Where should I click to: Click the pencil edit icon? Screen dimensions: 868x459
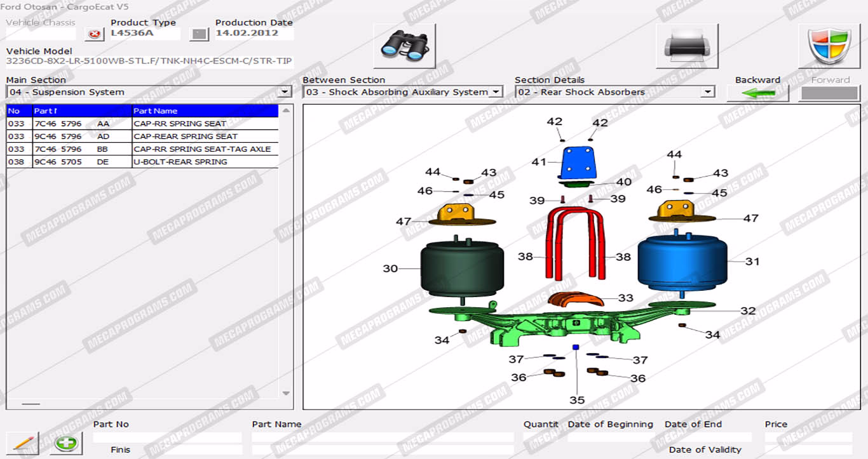[x=22, y=442]
